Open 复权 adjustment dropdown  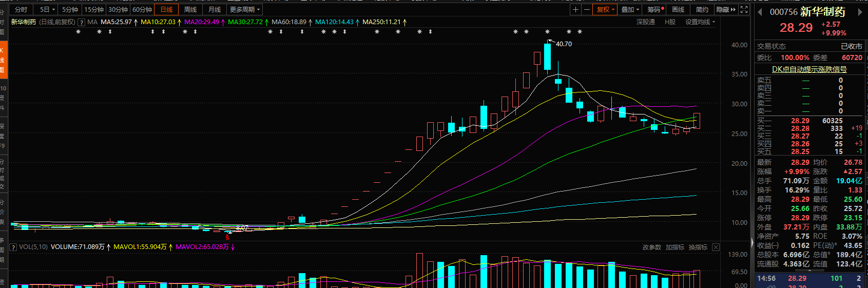pyautogui.click(x=606, y=10)
